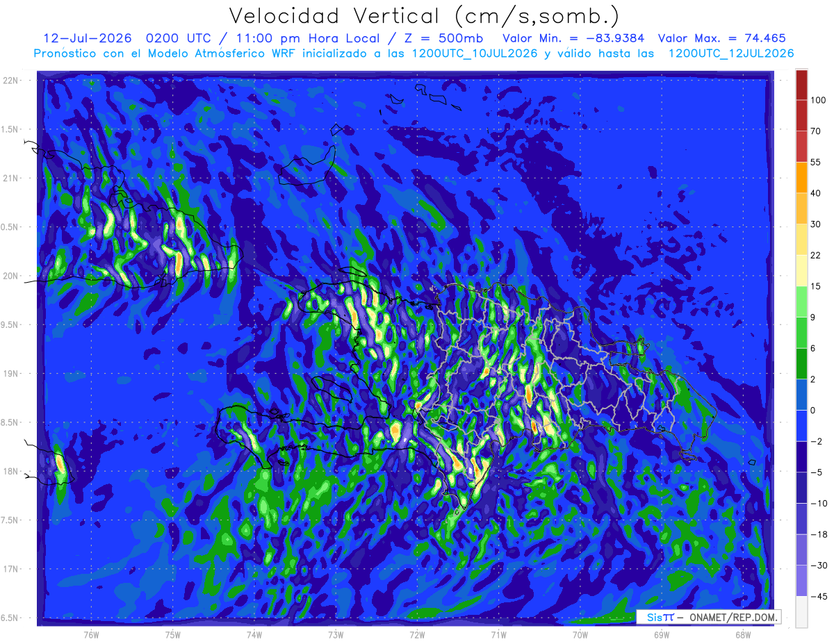The width and height of the screenshot is (834, 644).
Task: Click the colorbar value "-10"
Action: click(819, 504)
